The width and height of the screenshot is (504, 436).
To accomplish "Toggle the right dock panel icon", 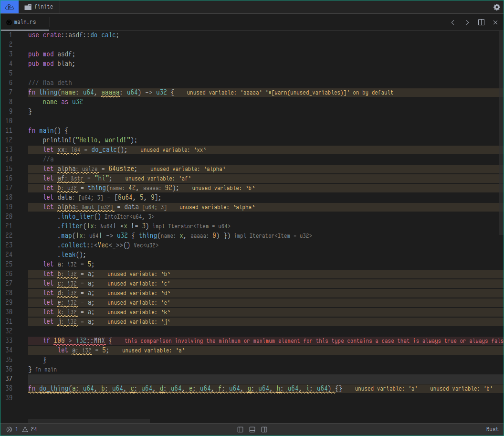I will pyautogui.click(x=264, y=430).
